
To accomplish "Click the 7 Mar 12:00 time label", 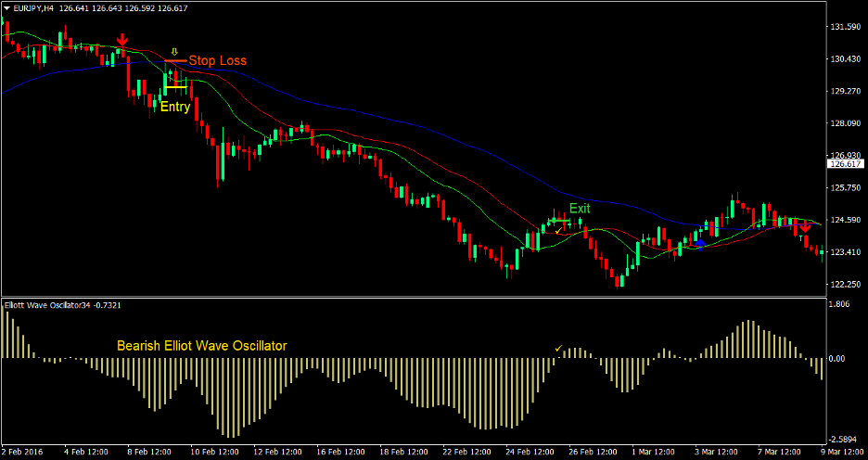I will (x=779, y=451).
